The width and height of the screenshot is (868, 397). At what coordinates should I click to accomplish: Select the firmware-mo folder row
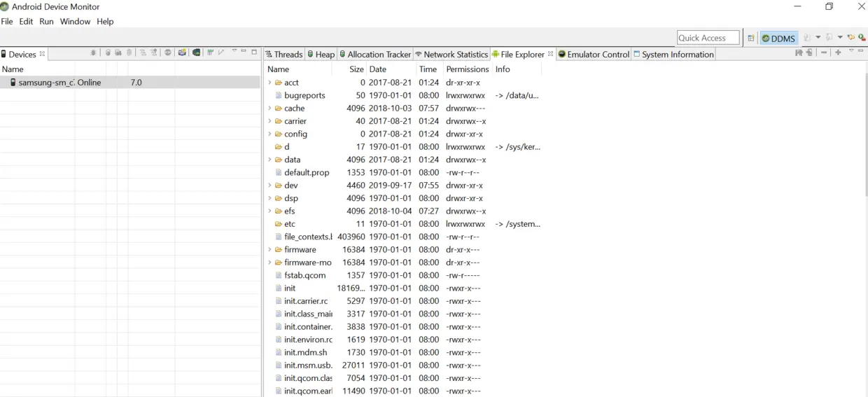pyautogui.click(x=308, y=263)
